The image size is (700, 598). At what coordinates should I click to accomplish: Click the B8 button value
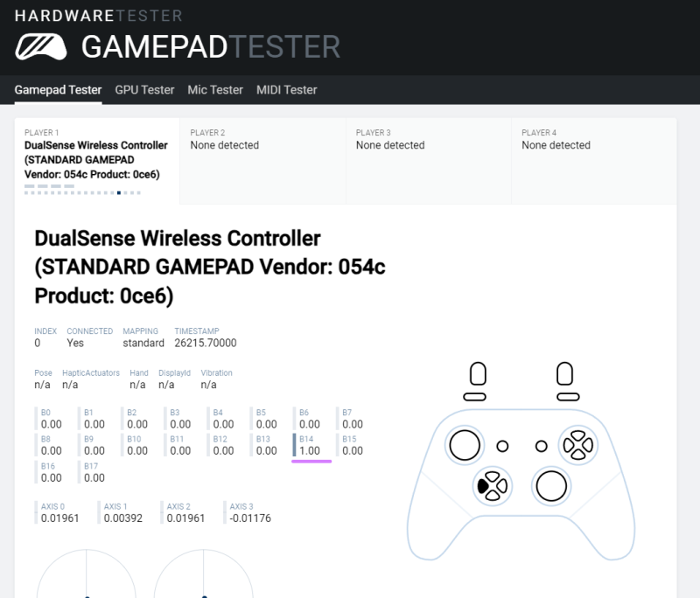pyautogui.click(x=52, y=451)
